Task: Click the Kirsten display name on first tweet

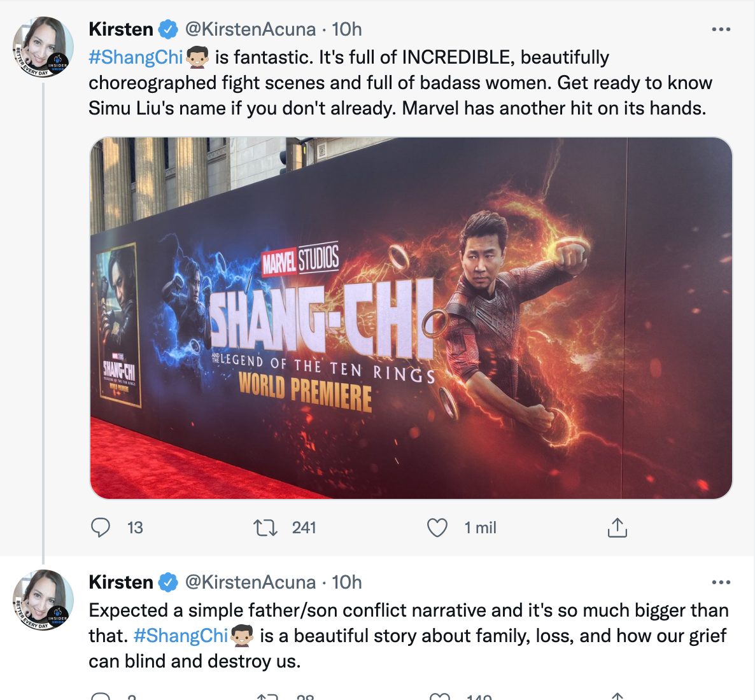Action: tap(121, 29)
